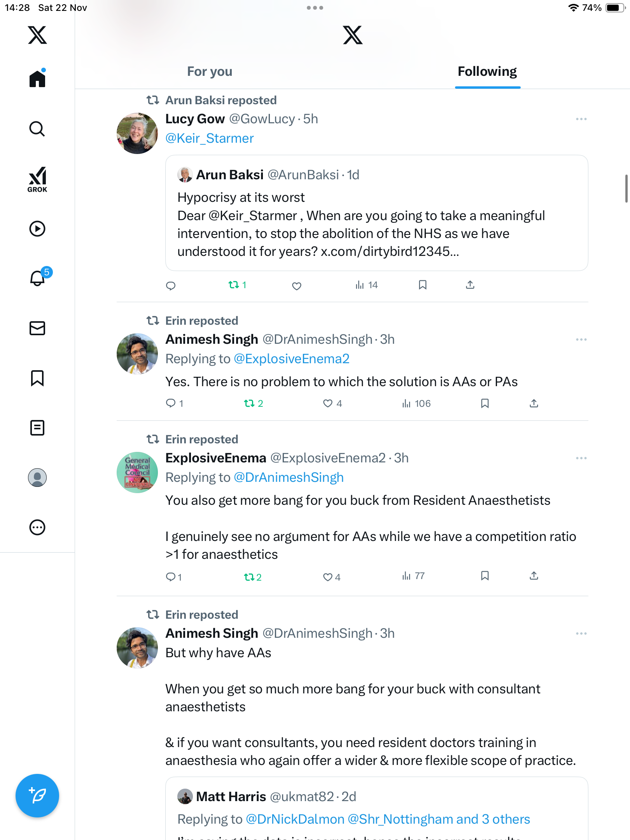This screenshot has height=840, width=630.
Task: Bookmark ExplosiveEnema's post
Action: pos(485,576)
